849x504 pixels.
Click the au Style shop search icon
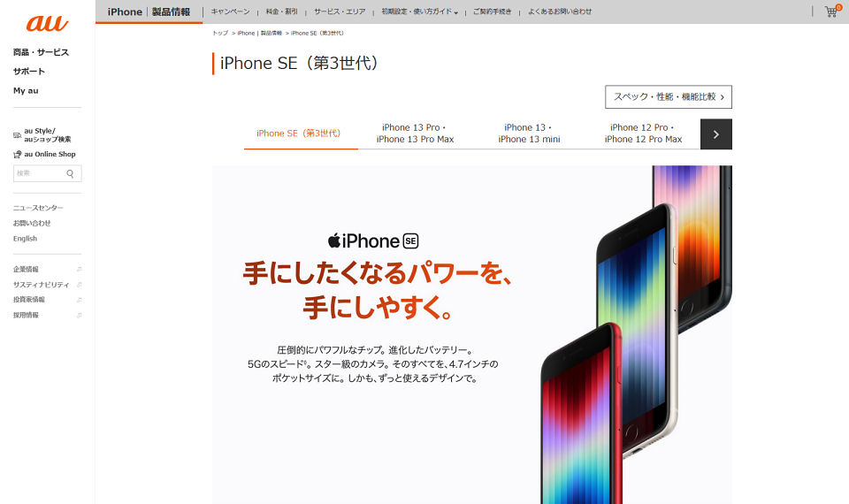[x=18, y=134]
